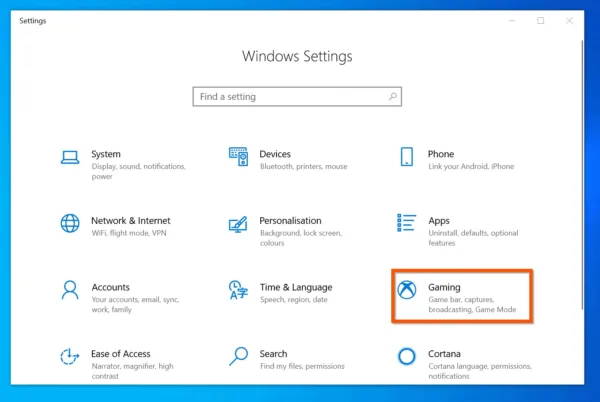The image size is (600, 402).
Task: Open the Devices keyboard and speaker icon
Action: 238,156
